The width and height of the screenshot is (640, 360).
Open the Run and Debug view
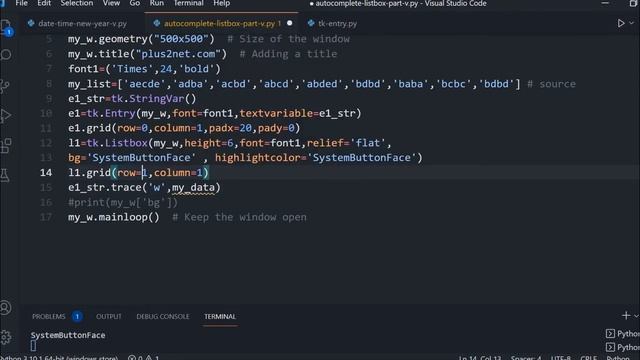[6, 116]
